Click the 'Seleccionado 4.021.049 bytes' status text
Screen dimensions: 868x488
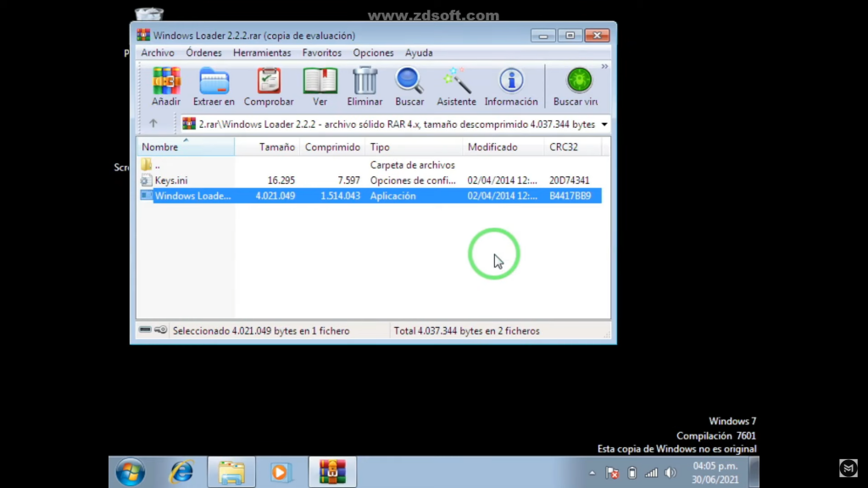point(261,331)
